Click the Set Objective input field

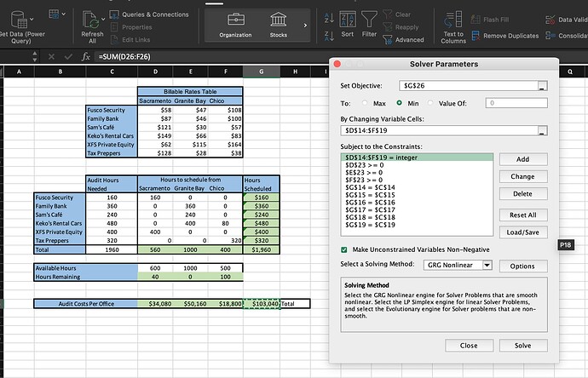tap(469, 86)
